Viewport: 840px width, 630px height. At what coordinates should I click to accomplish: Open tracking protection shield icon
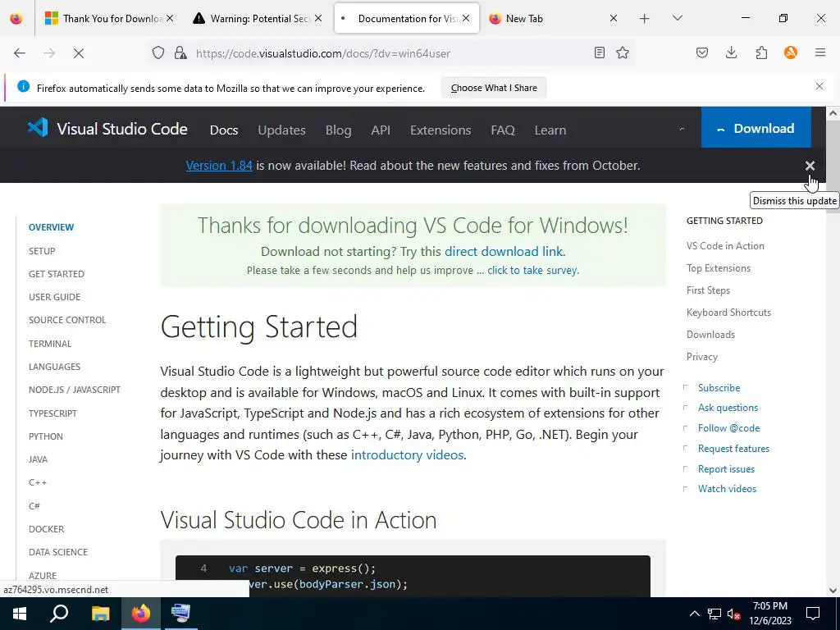point(158,53)
